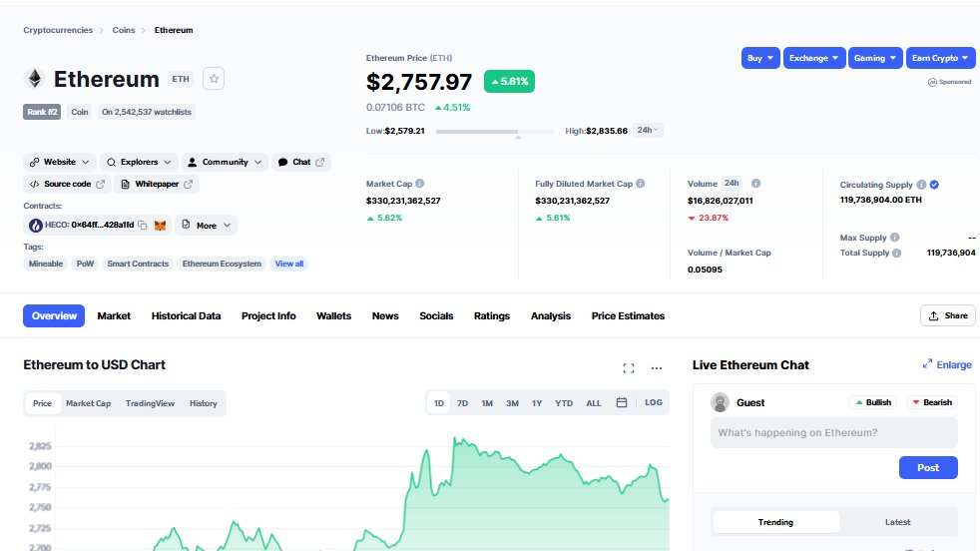Select the ALL chart range
The width and height of the screenshot is (980, 551).
tap(594, 403)
